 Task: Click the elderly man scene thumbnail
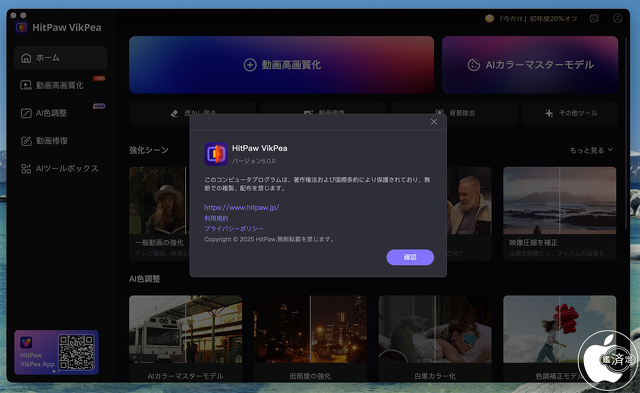[469, 200]
